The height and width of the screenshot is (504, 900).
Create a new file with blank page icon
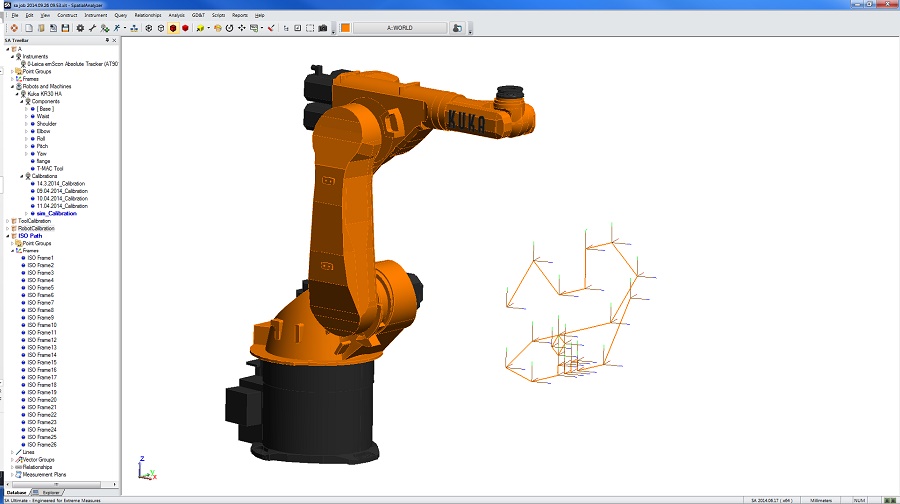click(29, 28)
